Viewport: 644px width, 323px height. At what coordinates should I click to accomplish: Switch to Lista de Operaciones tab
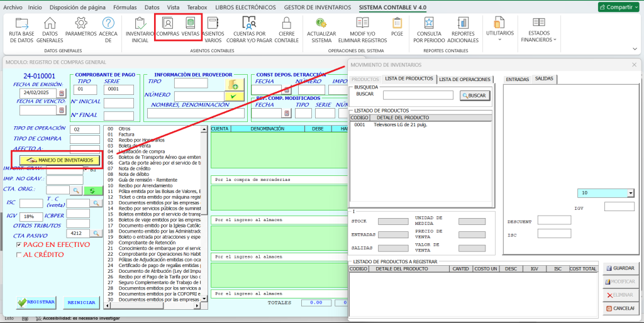tap(465, 79)
